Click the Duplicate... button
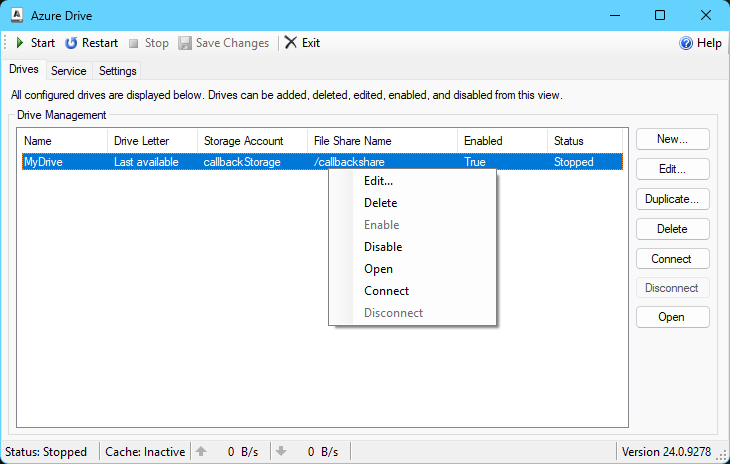This screenshot has width=730, height=464. click(x=672, y=199)
